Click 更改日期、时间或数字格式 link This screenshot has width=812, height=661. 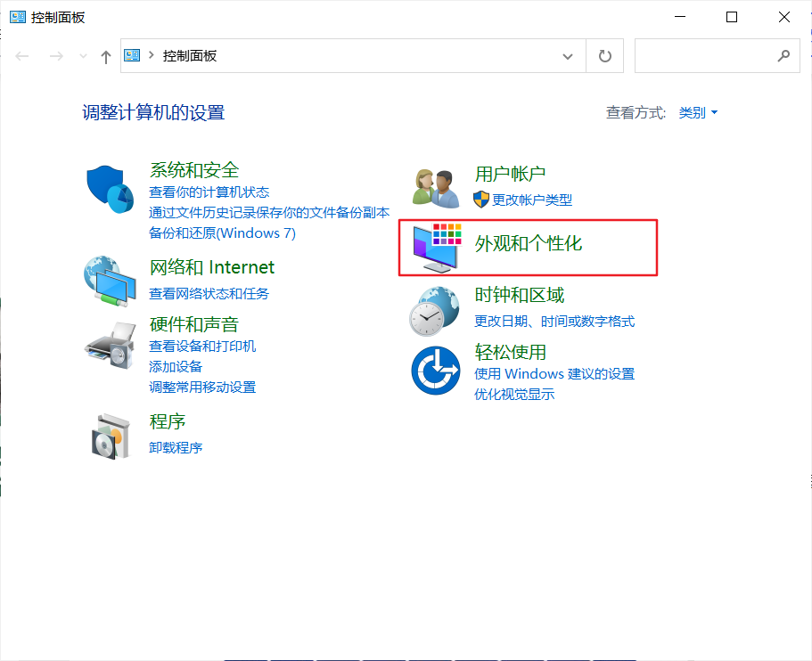coord(554,321)
